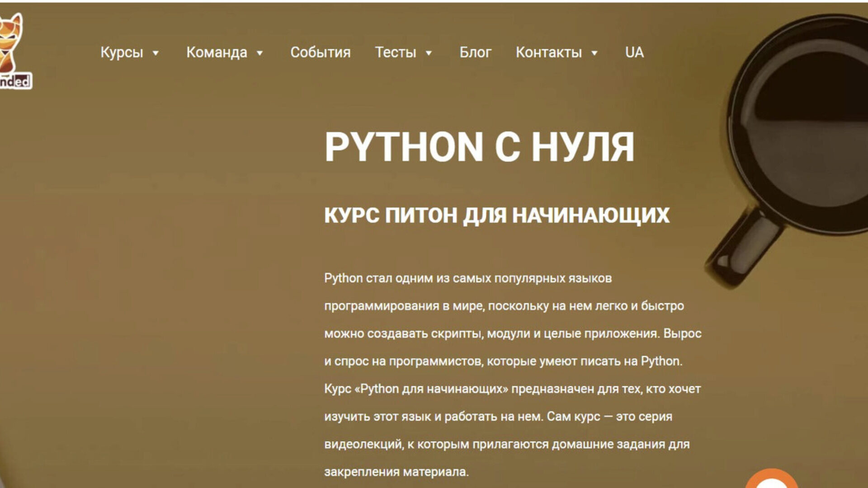Expand the Тесты dropdown arrow

(429, 53)
